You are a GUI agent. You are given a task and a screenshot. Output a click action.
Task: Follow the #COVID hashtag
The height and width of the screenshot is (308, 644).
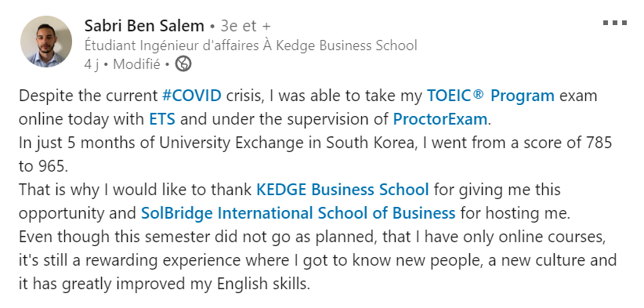(192, 96)
